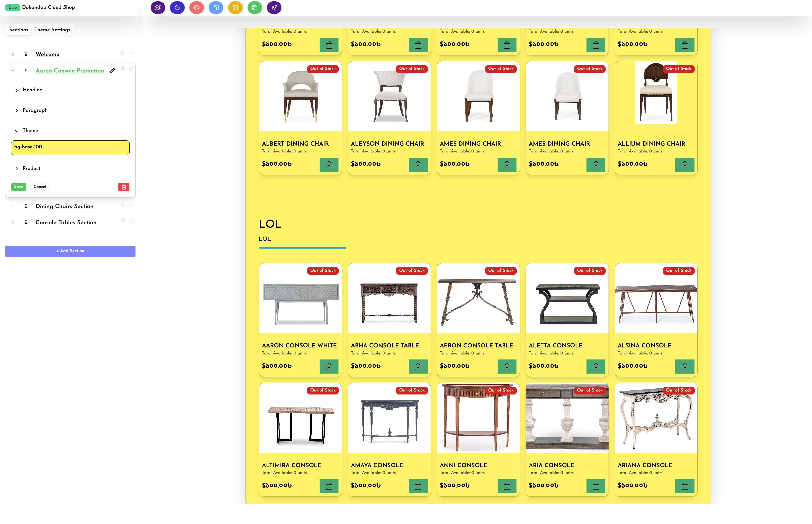Click the responsive device preview icon
The width and height of the screenshot is (812, 524).
[x=216, y=7]
